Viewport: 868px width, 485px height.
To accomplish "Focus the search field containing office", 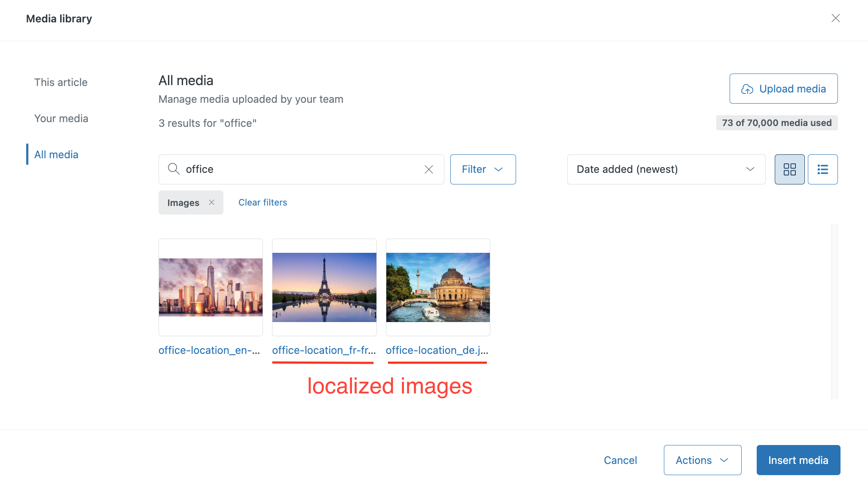I will (301, 169).
